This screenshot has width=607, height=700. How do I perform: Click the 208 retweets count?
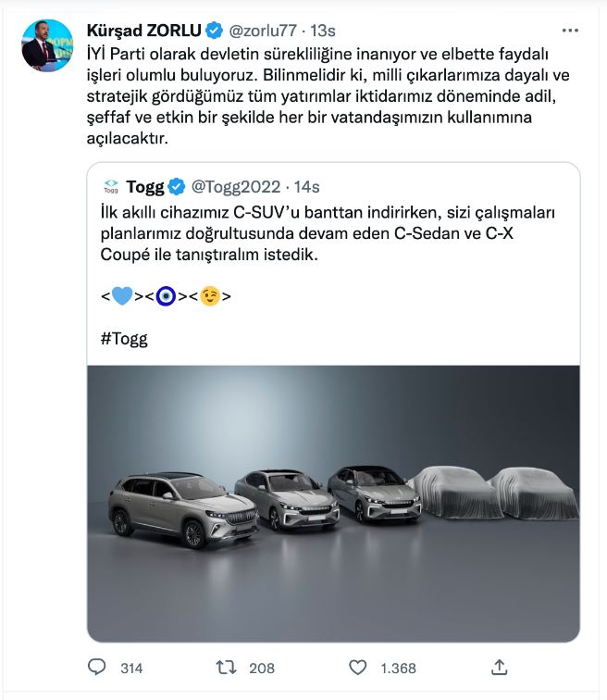tap(263, 668)
